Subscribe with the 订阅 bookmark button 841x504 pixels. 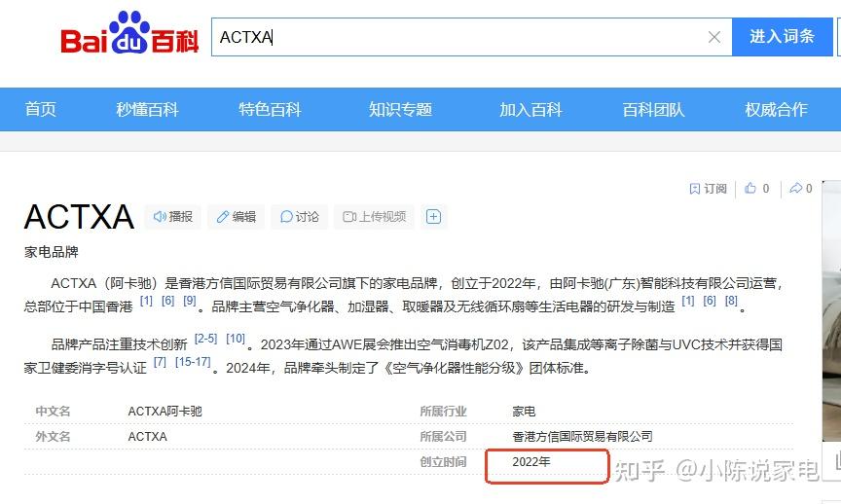coord(708,188)
